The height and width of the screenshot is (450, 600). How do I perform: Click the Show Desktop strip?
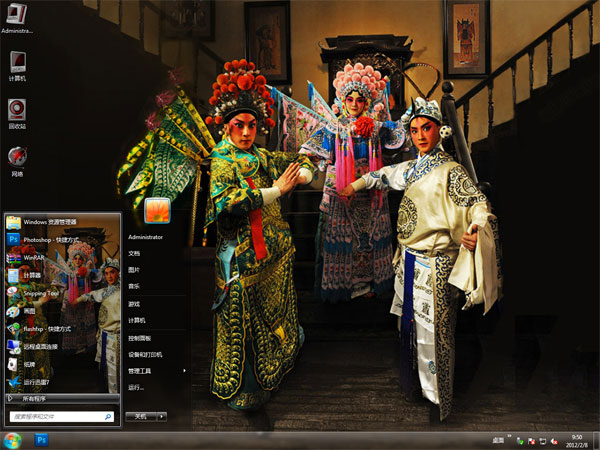point(597,441)
